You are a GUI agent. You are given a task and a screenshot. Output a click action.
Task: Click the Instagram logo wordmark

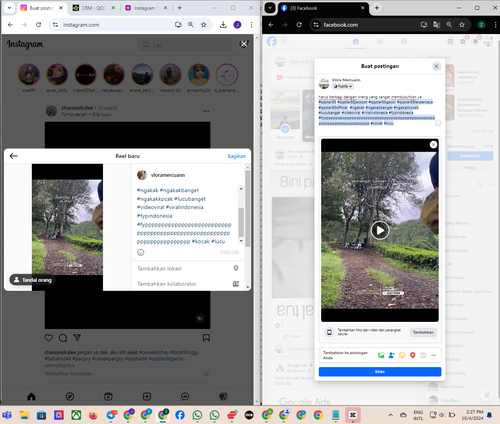tap(25, 44)
